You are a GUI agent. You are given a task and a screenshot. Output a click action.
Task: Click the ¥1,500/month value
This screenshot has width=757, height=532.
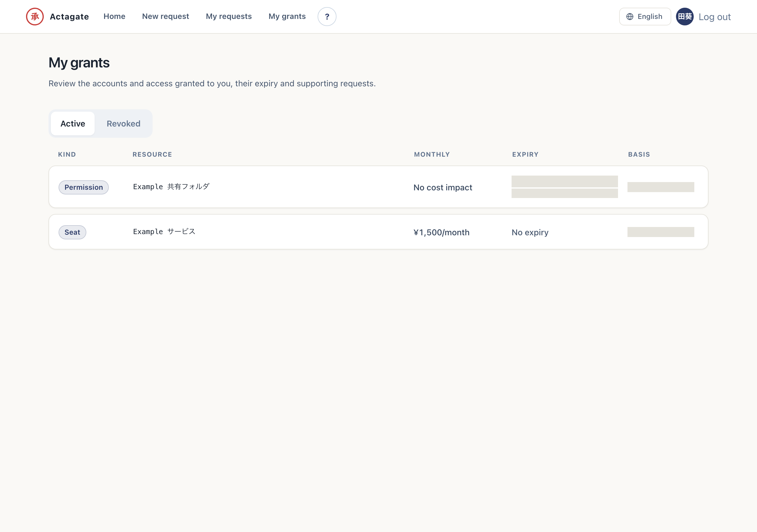441,232
